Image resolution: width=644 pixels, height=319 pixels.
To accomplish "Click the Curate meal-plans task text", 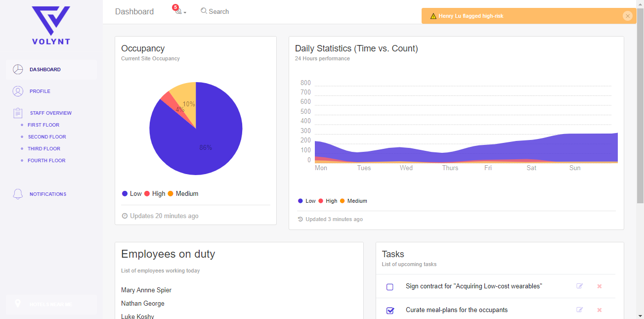I will click(x=457, y=310).
